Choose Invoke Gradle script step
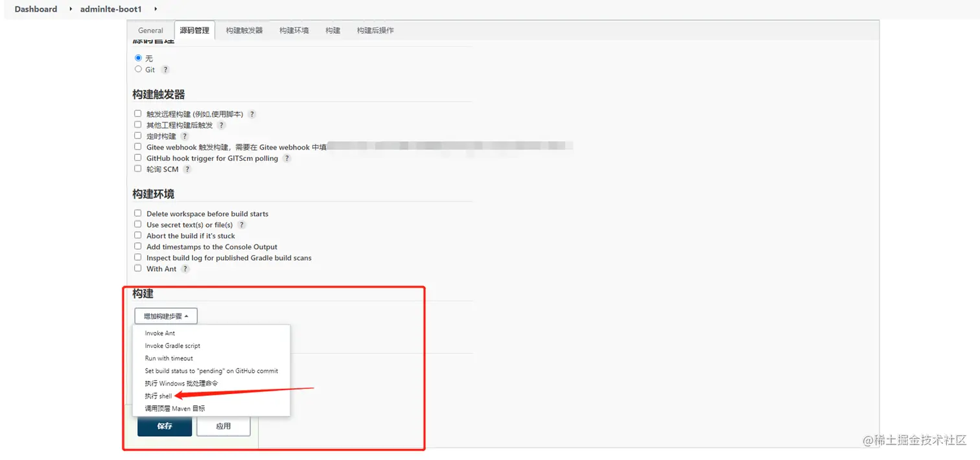The width and height of the screenshot is (980, 460). tap(211, 346)
